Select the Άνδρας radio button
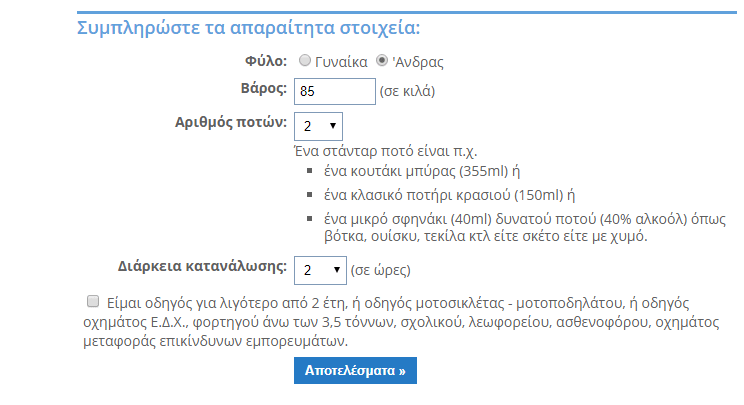Image resolution: width=744 pixels, height=405 pixels. pos(381,61)
